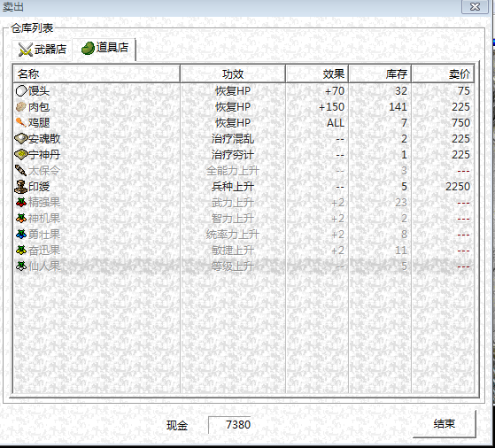Click the blue 勇壮果 fruit icon
The image size is (495, 448).
click(21, 235)
